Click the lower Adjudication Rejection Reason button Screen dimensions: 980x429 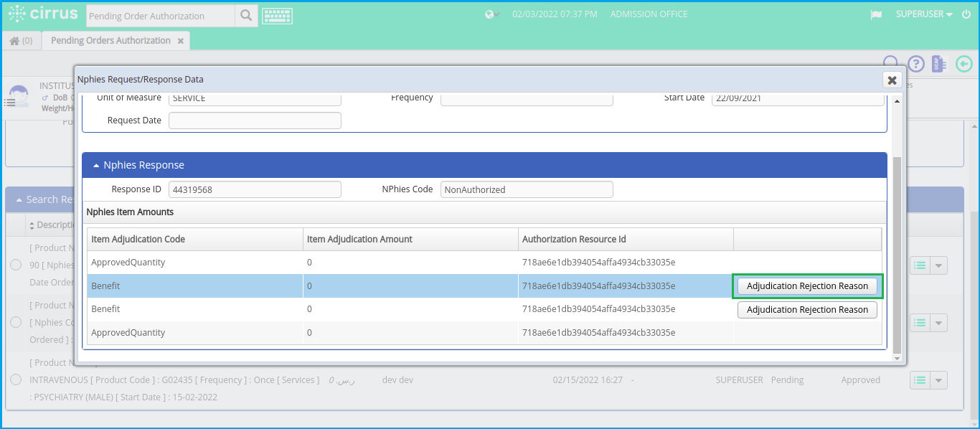807,309
